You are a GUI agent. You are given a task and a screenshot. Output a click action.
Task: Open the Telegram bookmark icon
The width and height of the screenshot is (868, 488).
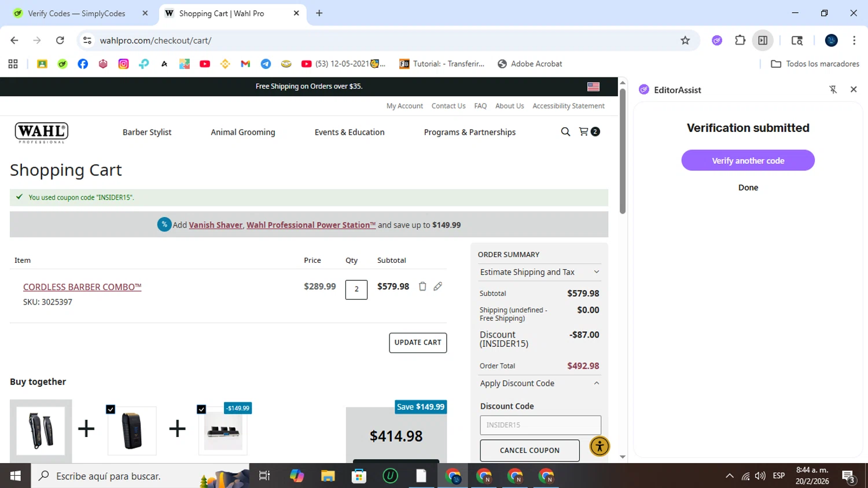pyautogui.click(x=266, y=64)
